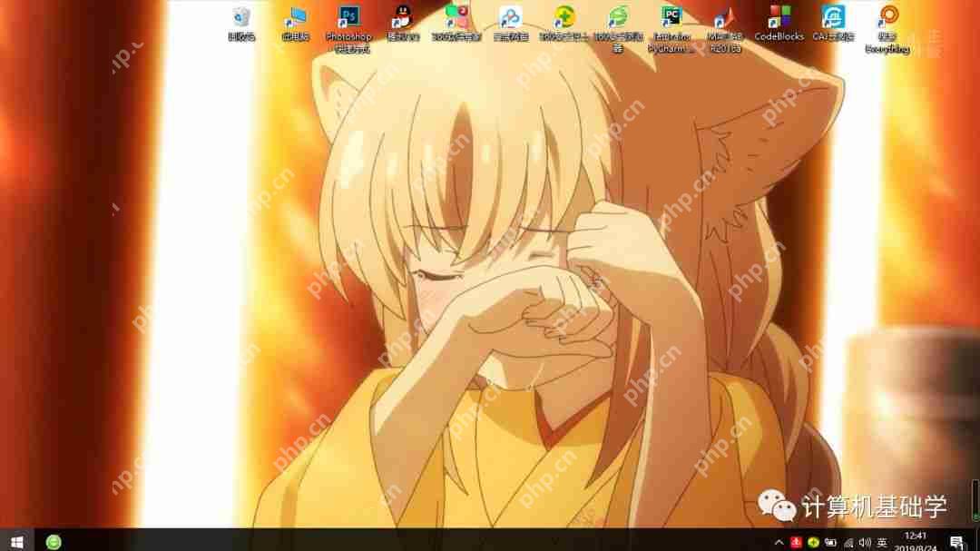Toggle the input language indicator

[882, 542]
